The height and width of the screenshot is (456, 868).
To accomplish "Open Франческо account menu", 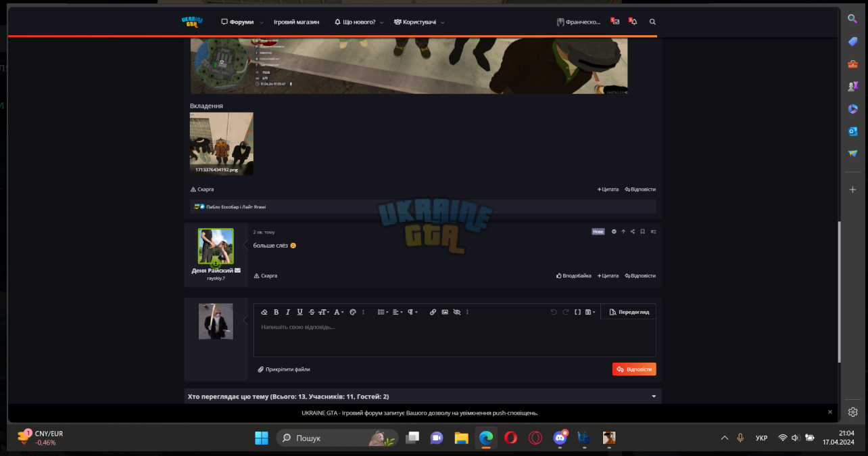I will pos(579,22).
